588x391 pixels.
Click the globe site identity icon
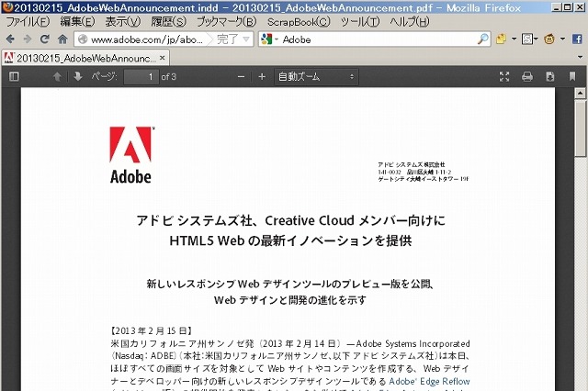click(x=83, y=39)
